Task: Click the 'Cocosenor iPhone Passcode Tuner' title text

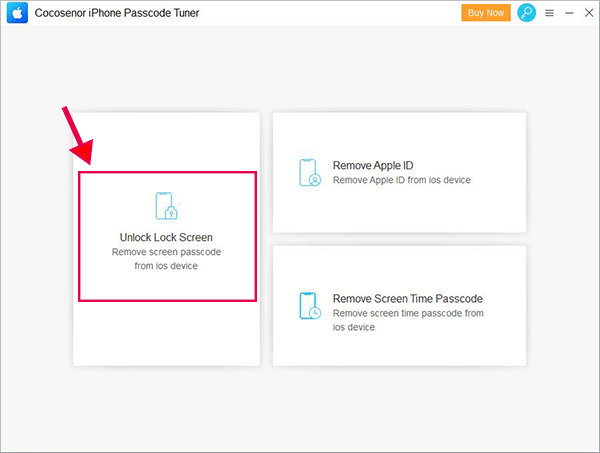Action: [117, 13]
